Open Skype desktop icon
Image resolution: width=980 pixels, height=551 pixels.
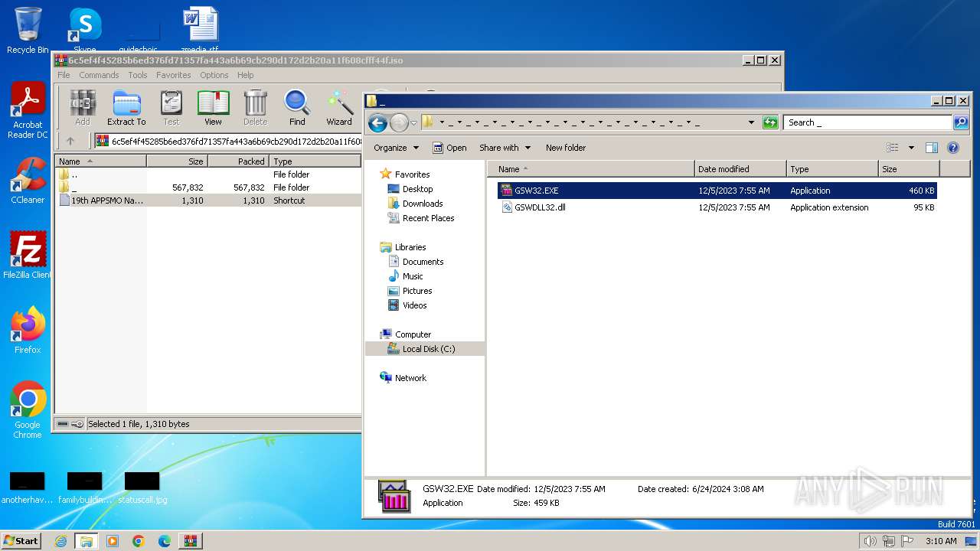(x=84, y=31)
